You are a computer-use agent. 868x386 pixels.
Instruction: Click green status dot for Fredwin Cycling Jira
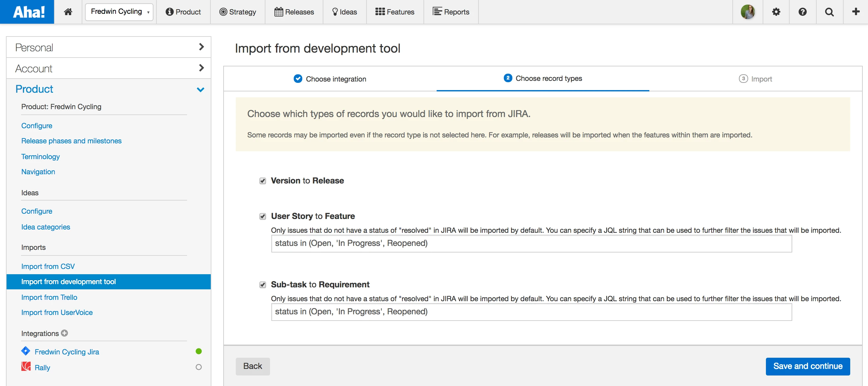(x=199, y=351)
